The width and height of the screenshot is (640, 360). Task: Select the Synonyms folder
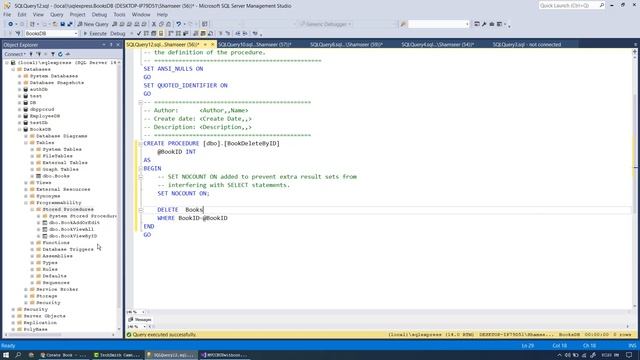click(x=48, y=196)
